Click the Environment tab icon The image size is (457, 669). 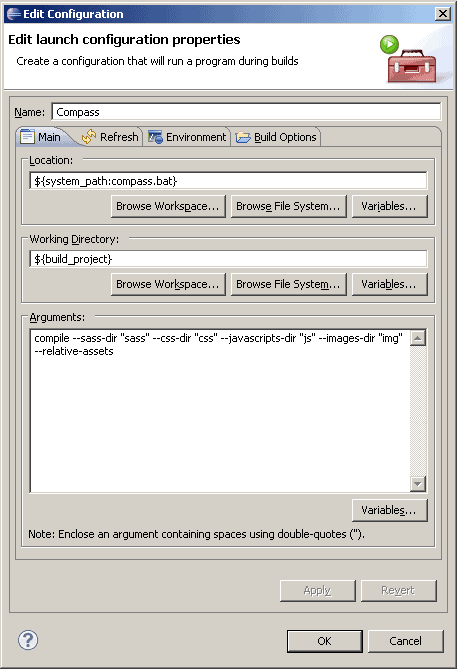(155, 137)
